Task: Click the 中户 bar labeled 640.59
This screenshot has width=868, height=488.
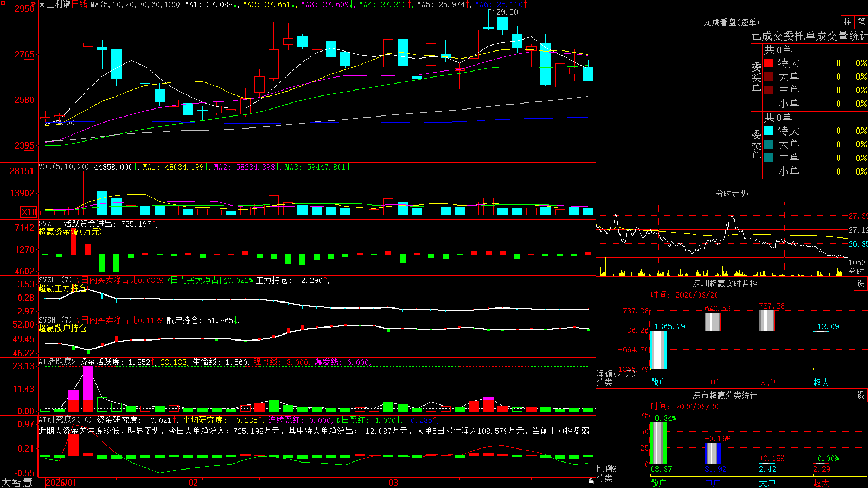Action: click(x=712, y=322)
